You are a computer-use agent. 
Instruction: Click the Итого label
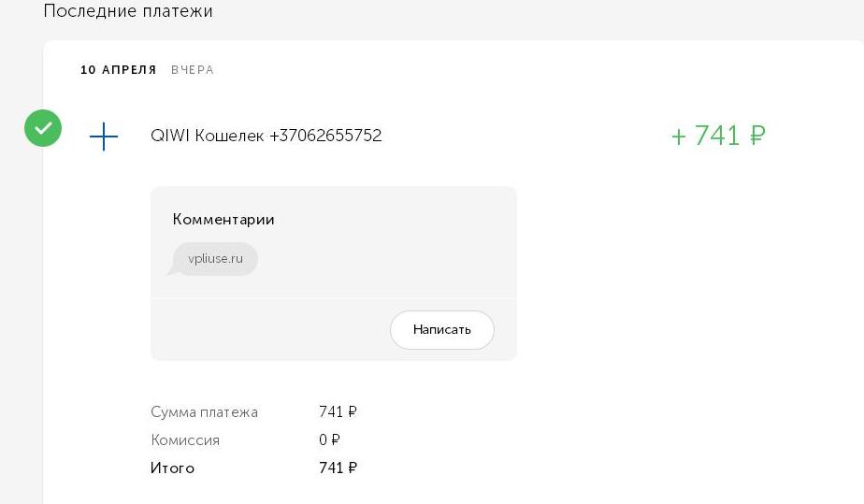[x=172, y=468]
